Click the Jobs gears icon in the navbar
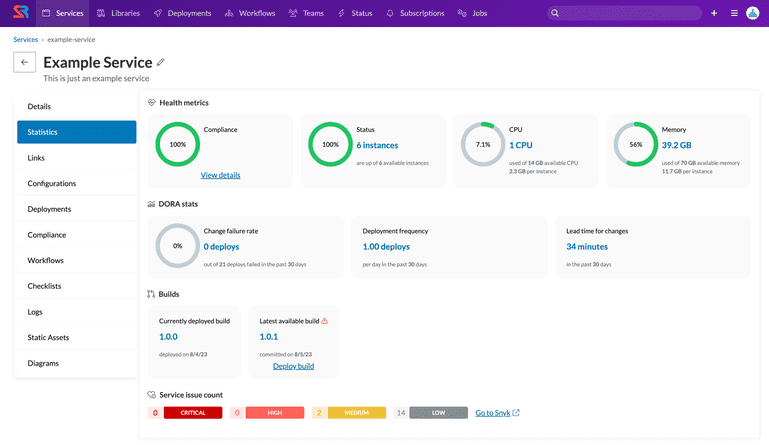This screenshot has height=445, width=769. (x=462, y=13)
